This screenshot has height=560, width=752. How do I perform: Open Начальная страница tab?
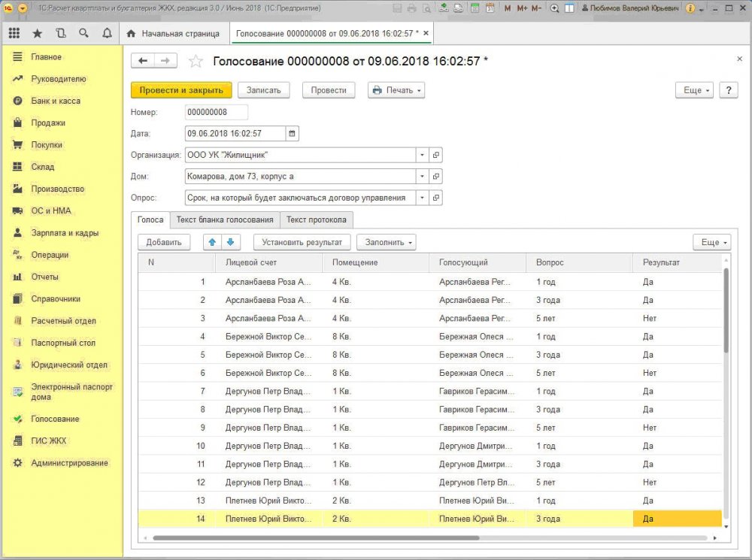pyautogui.click(x=173, y=34)
